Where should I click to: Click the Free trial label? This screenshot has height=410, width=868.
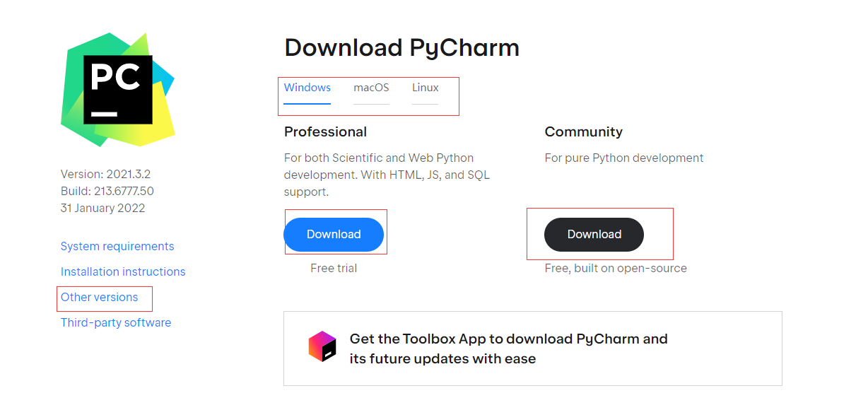334,269
